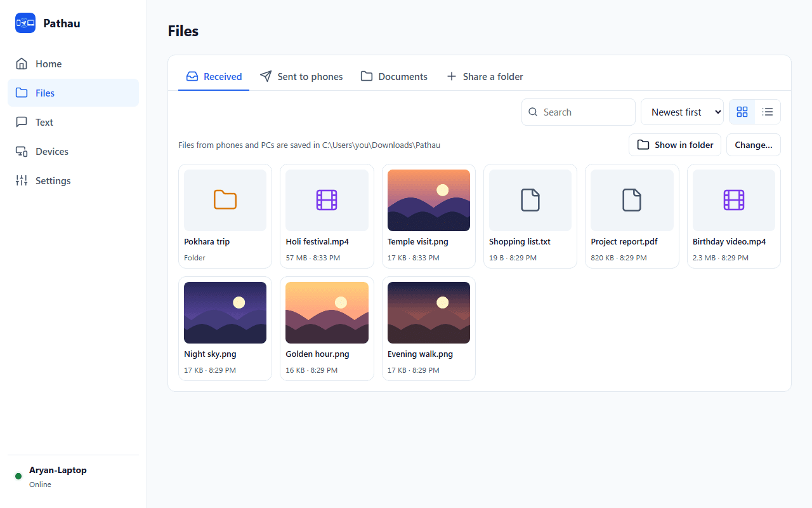Click the Pathau app name
Viewport: 812px width, 508px height.
coord(62,23)
